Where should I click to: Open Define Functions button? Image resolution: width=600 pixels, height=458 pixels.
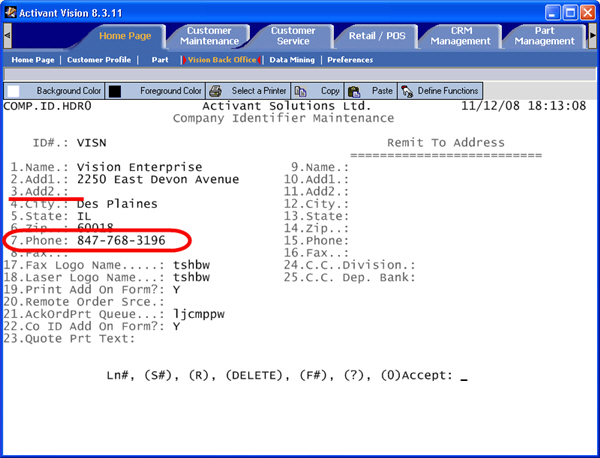(x=440, y=91)
